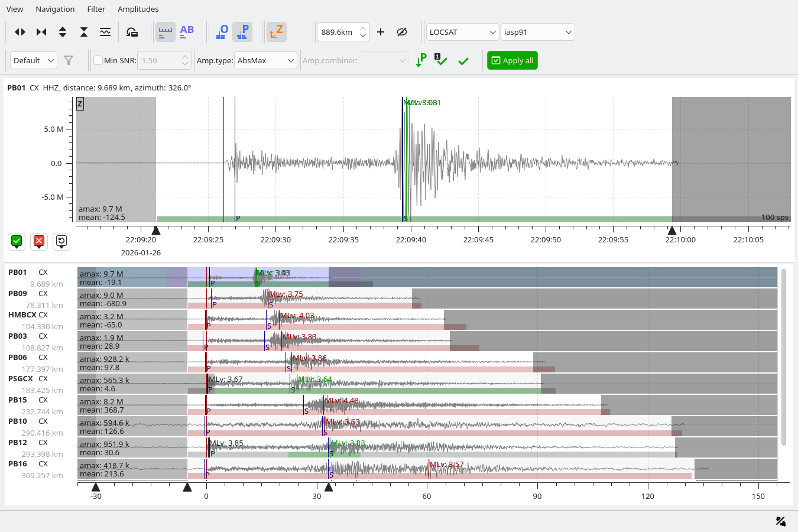
Task: Open the iasp91 earth model dropdown
Action: (x=537, y=31)
